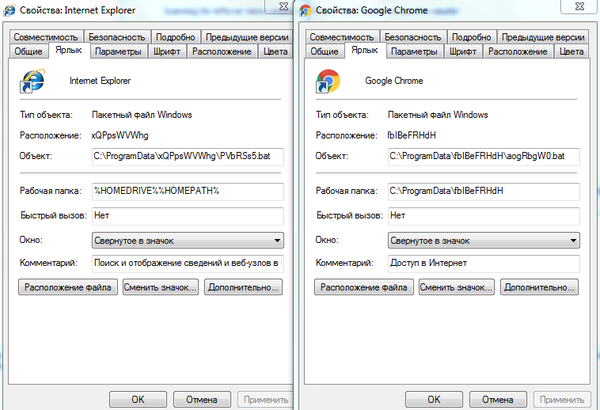Open Расположение tab in Internet Explorer window
Image resolution: width=600 pixels, height=410 pixels.
click(x=222, y=51)
